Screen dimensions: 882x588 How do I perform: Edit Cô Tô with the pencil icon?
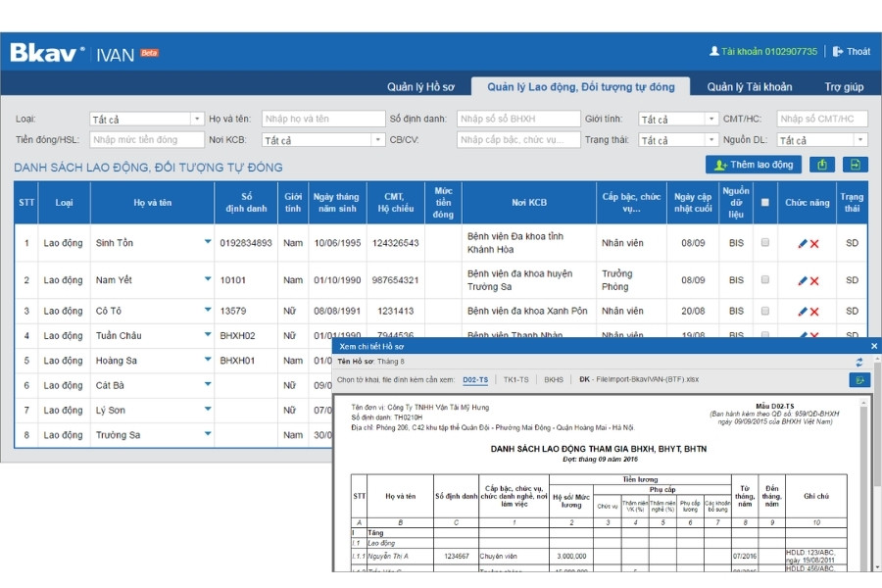803,312
